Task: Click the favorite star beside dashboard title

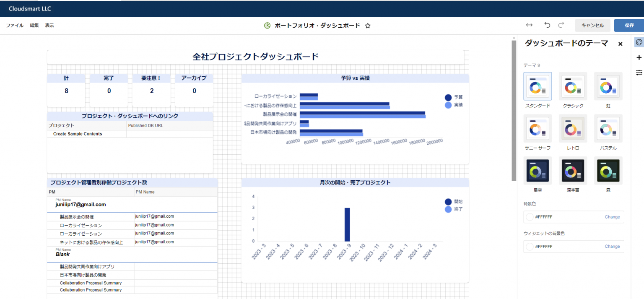Action: point(368,26)
